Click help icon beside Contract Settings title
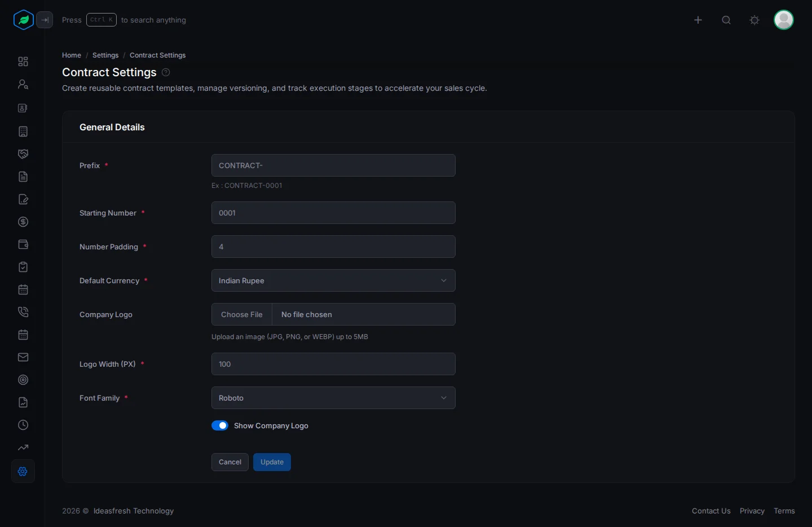The width and height of the screenshot is (812, 527). [x=166, y=72]
